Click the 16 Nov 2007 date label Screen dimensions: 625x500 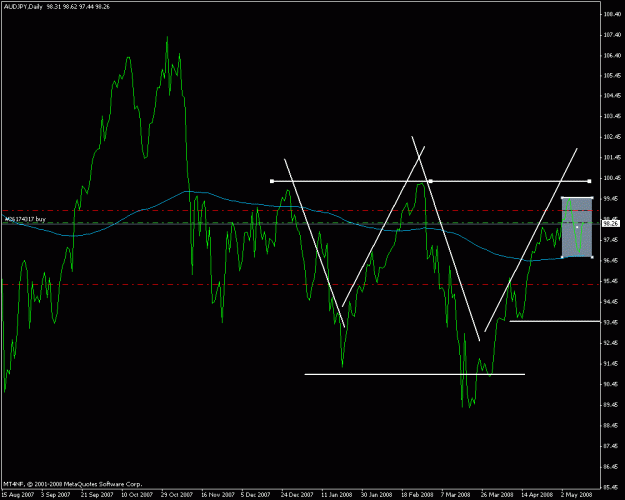(x=216, y=495)
